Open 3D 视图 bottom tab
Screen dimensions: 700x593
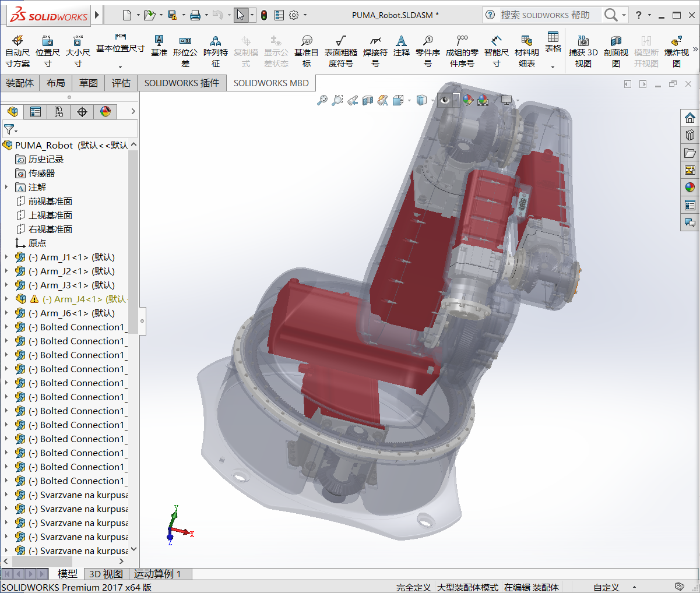click(x=106, y=574)
